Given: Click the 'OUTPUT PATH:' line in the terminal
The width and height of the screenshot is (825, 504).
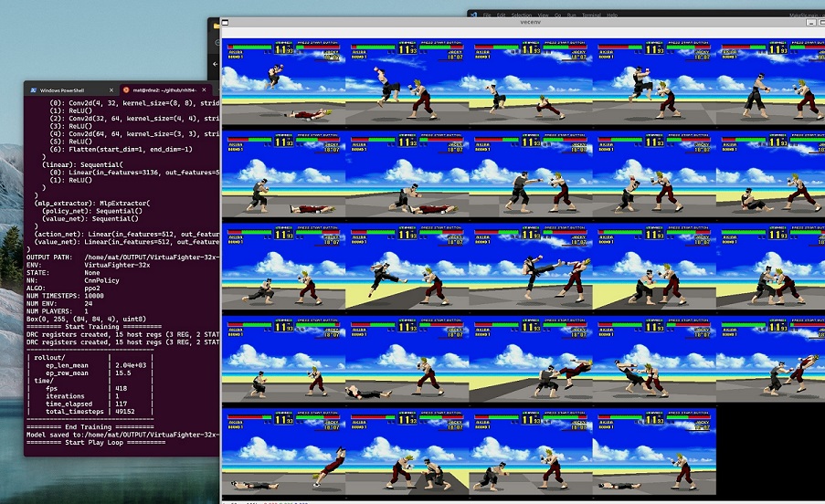Looking at the screenshot, I should click(x=122, y=257).
